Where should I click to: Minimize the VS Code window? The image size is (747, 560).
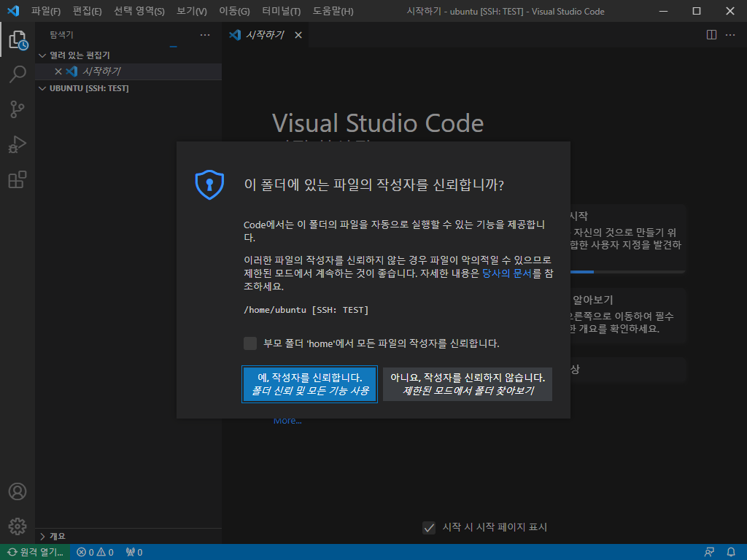(663, 11)
